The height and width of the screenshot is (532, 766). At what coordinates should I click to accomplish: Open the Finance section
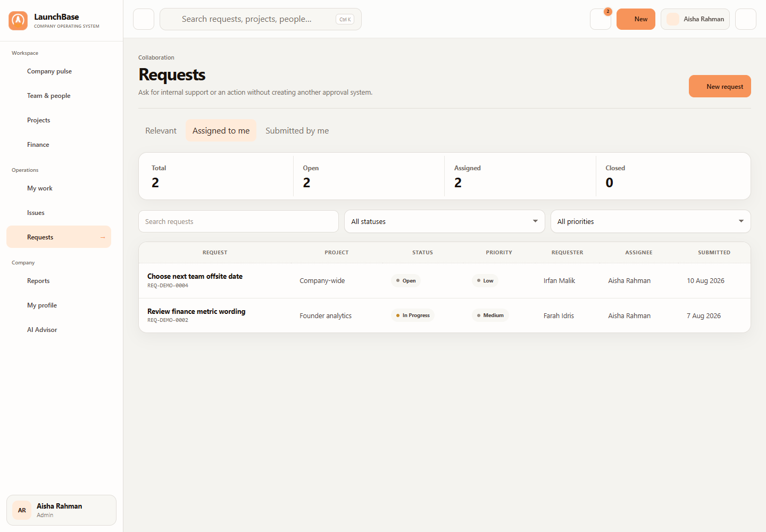59,145
